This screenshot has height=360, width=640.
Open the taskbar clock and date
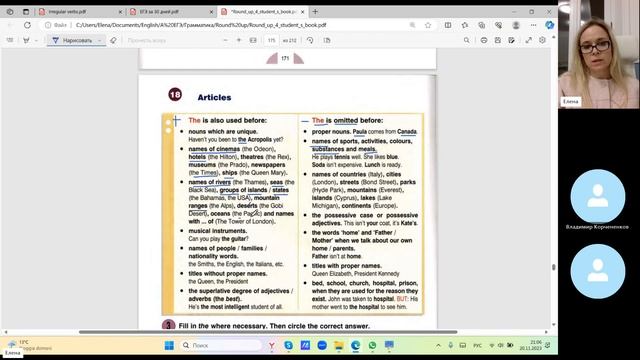click(530, 345)
